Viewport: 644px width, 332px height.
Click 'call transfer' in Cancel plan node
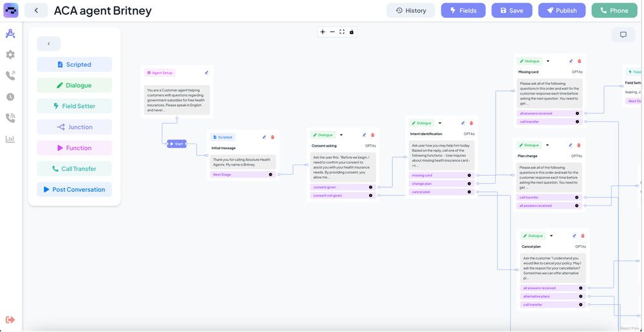[533, 304]
